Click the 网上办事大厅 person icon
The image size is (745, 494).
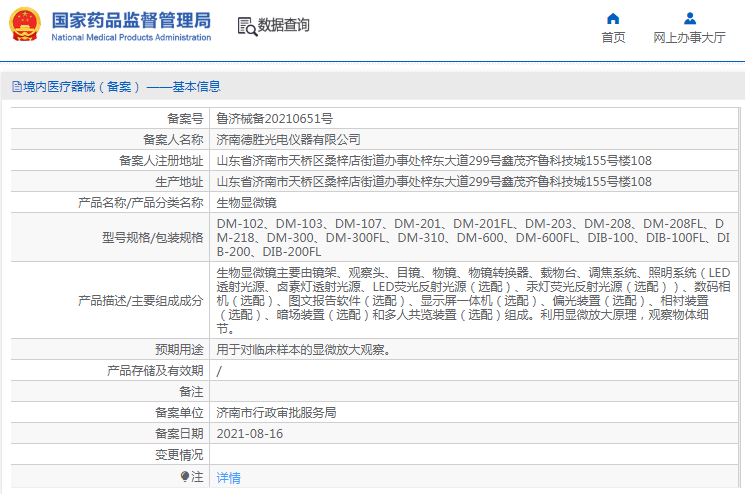(x=689, y=18)
